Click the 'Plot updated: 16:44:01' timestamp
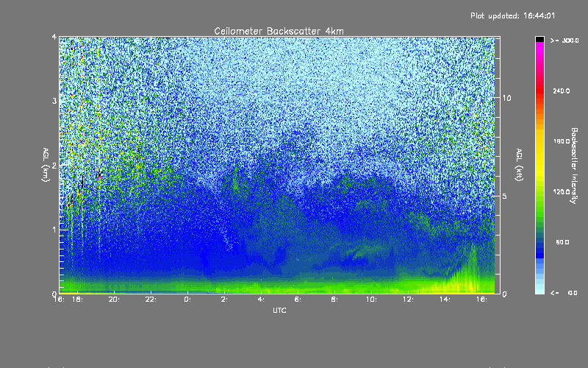The height and width of the screenshot is (368, 588). 512,15
